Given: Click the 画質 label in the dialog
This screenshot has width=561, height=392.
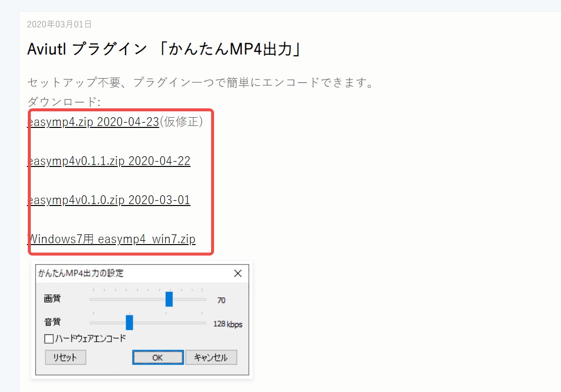Looking at the screenshot, I should 52,298.
